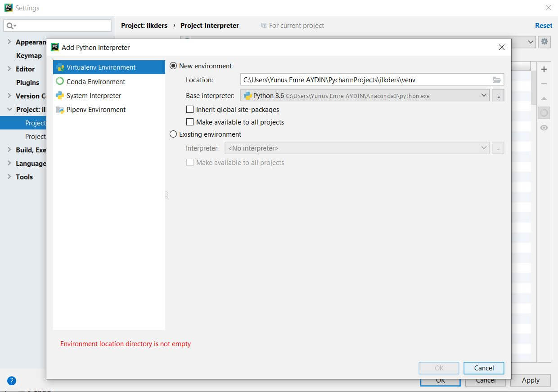Click the help question mark icon
558x392 pixels.
(x=12, y=381)
